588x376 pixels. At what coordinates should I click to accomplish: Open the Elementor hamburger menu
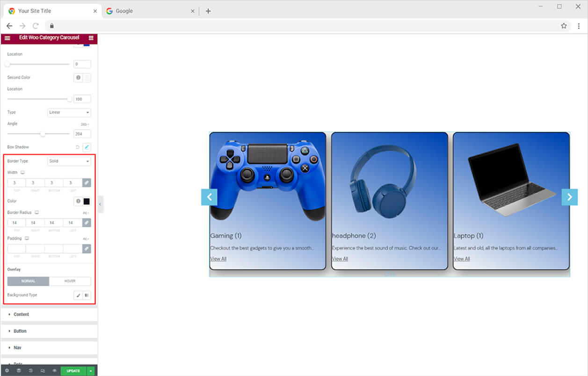pos(7,38)
